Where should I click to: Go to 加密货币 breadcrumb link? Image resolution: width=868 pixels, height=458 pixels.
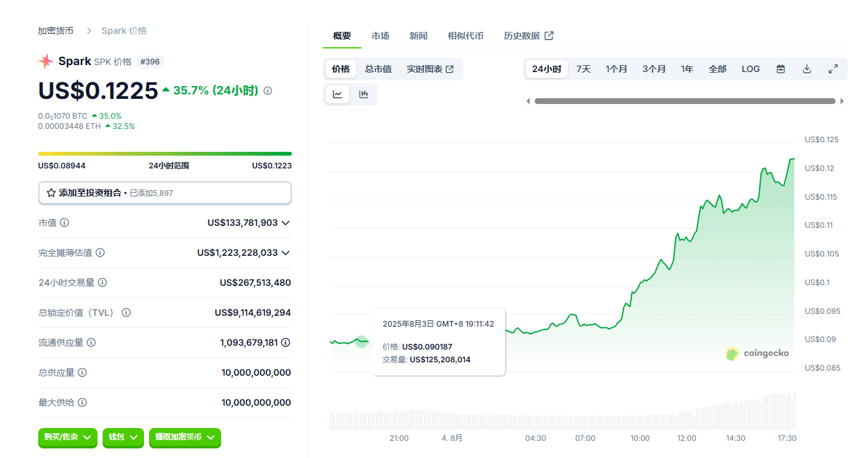coord(55,31)
